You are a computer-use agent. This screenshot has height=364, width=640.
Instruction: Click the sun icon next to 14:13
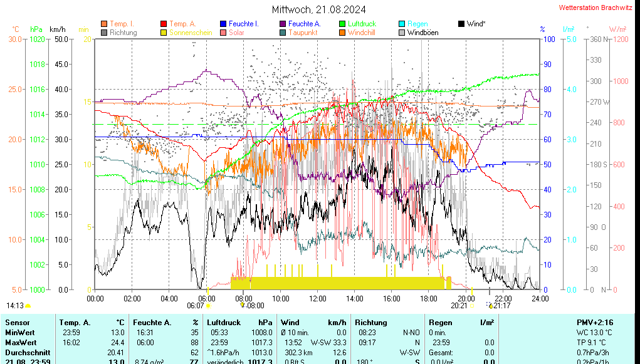[28, 306]
